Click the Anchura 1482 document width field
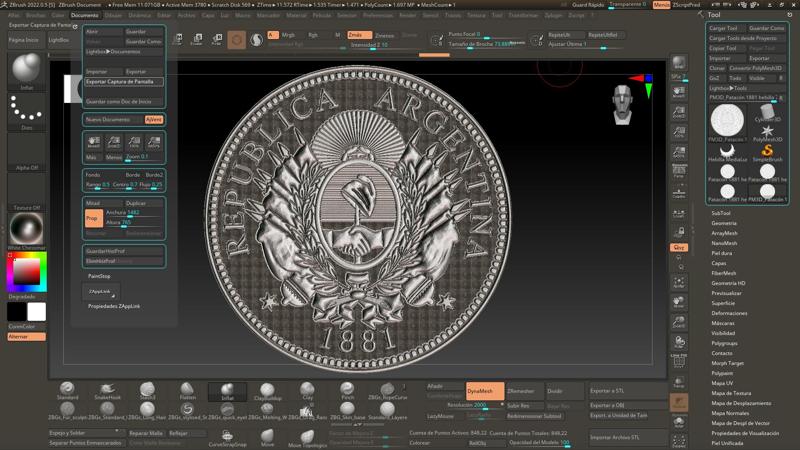 coord(134,213)
